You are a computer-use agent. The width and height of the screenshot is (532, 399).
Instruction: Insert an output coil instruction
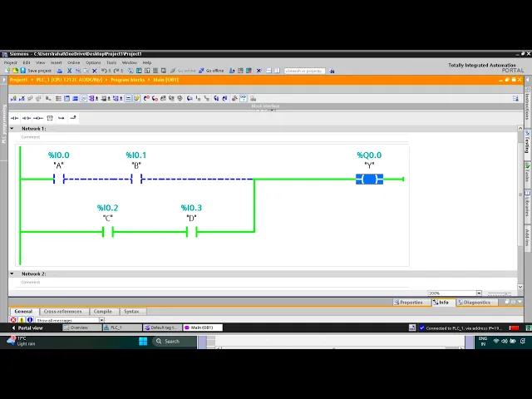tap(38, 118)
